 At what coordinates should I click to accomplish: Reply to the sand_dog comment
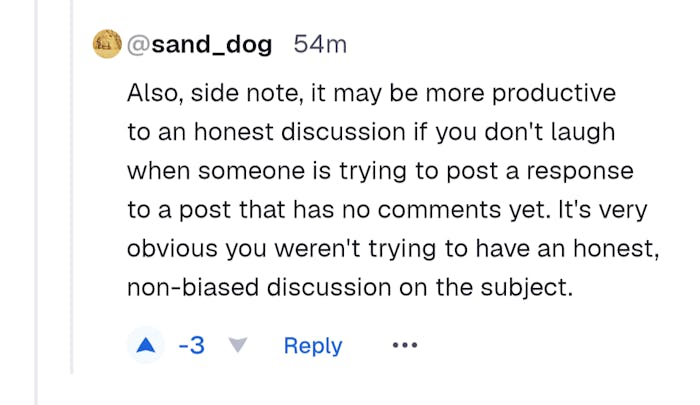point(313,346)
